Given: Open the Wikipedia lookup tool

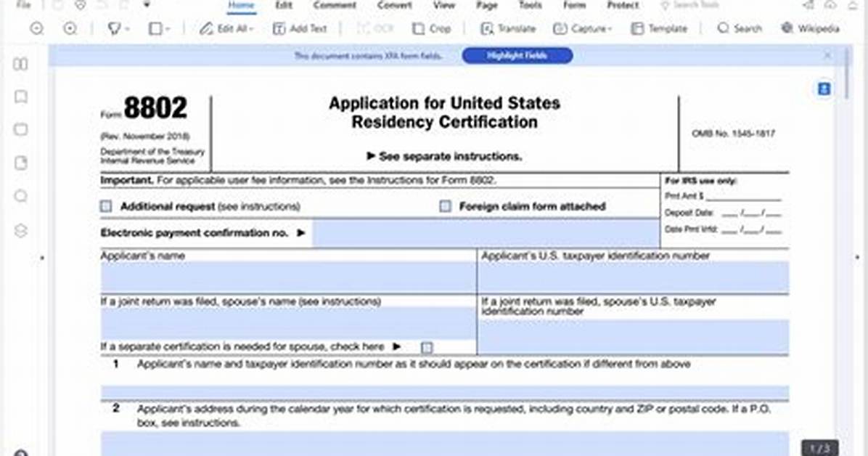Looking at the screenshot, I should 810,28.
